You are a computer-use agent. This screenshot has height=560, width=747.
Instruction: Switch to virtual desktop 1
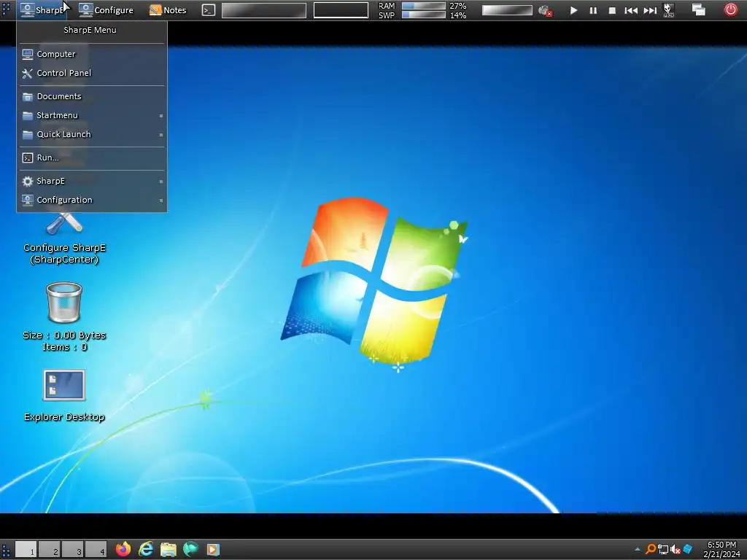[x=26, y=550]
